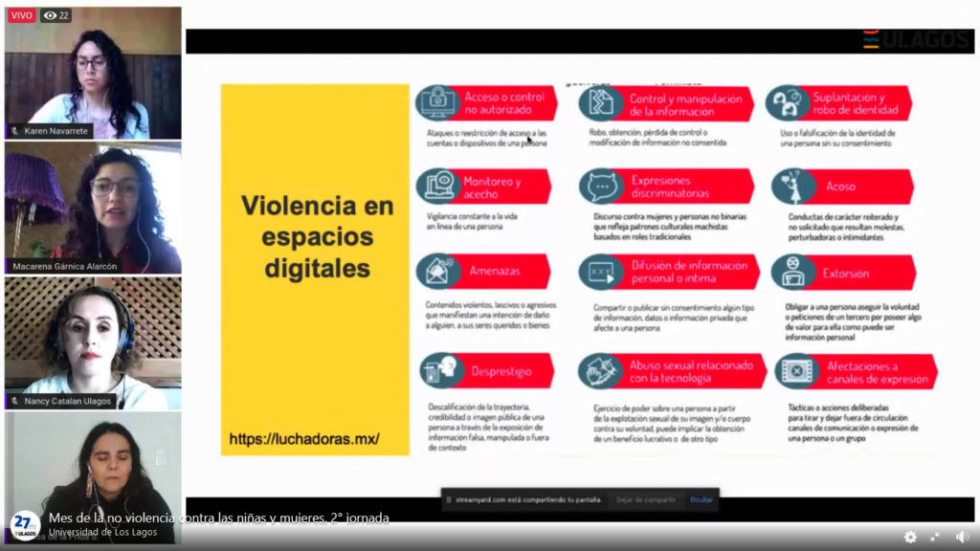Screen dimensions: 980x551
Task: Click Nancy Catalan Ulagos's muted microphone icon
Action: point(15,402)
